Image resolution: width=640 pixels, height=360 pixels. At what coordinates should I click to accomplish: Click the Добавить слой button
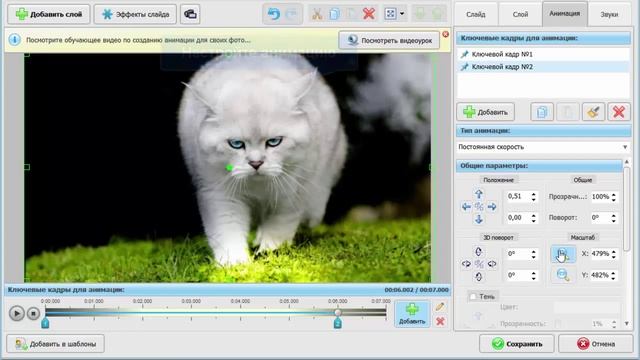point(49,14)
